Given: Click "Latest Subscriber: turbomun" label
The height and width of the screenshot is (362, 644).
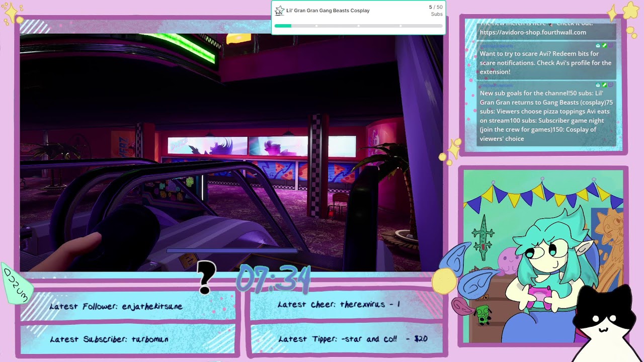Looking at the screenshot, I should [109, 339].
